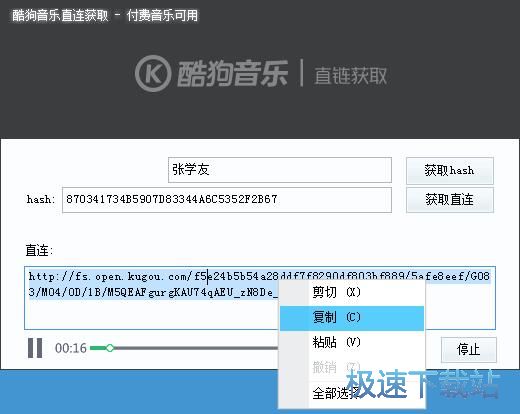Image resolution: width=520 pixels, height=414 pixels.
Task: Click the Kugou K logo icon
Action: (153, 73)
